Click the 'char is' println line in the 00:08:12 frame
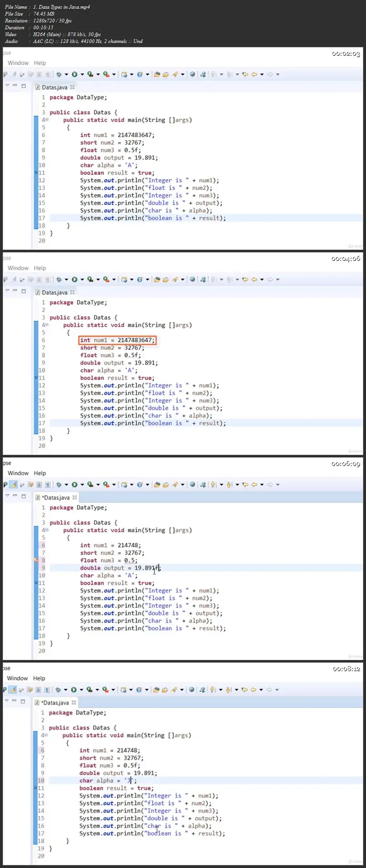 [x=146, y=826]
